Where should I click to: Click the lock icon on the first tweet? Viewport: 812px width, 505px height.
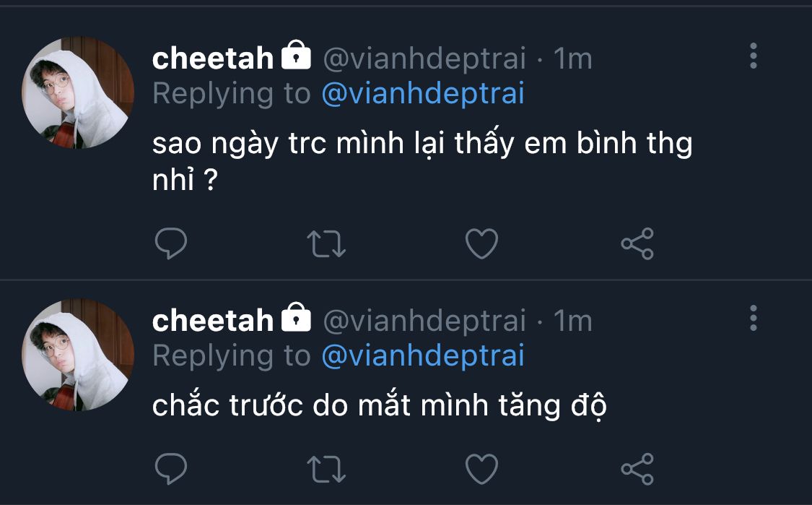296,56
